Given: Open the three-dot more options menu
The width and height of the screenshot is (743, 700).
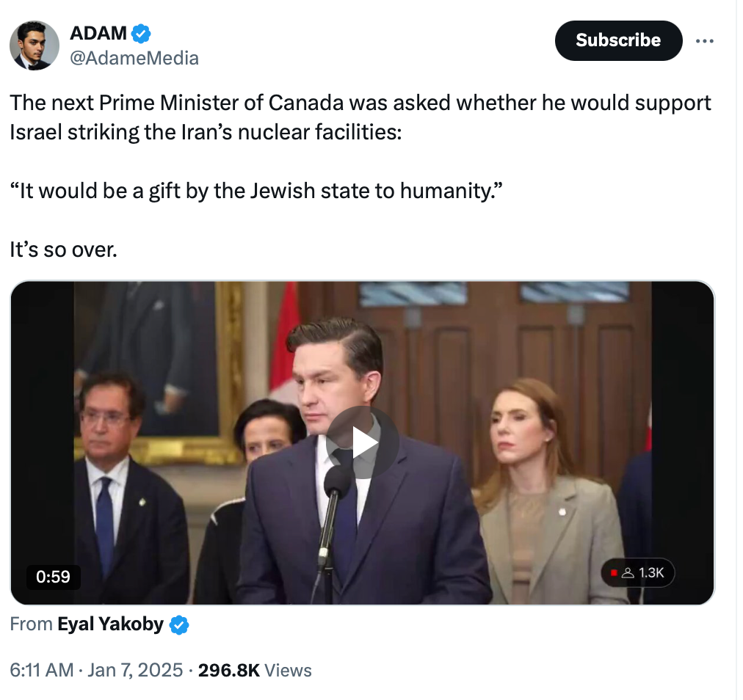Looking at the screenshot, I should [x=704, y=41].
